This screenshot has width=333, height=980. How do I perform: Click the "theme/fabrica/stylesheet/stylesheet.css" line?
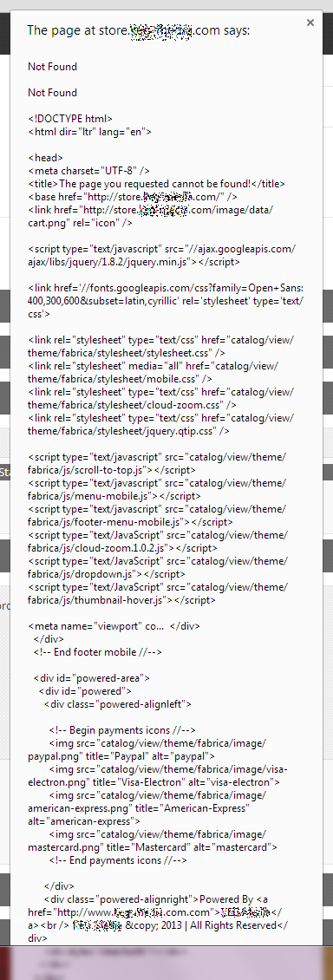click(127, 352)
